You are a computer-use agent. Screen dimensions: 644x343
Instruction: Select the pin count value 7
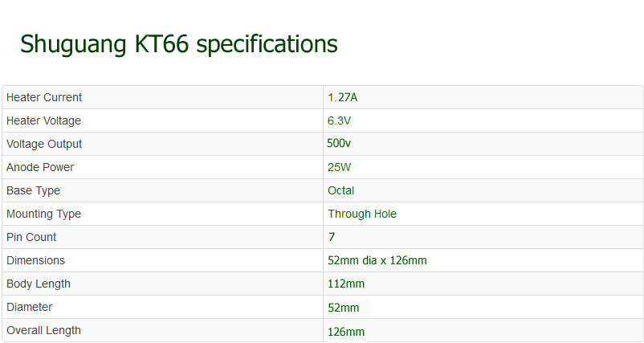332,237
